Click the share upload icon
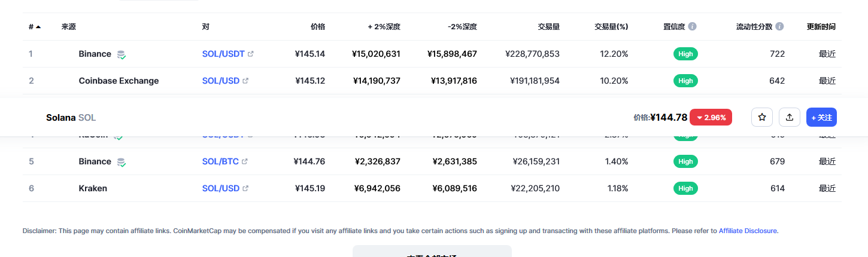868x257 pixels. (x=790, y=117)
